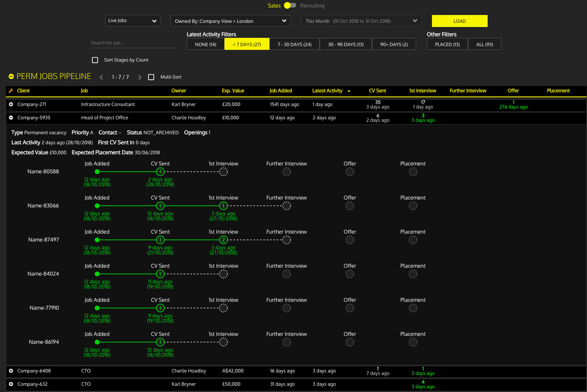Screen dimensions: 587x392
Task: Sort by Client column header
Action: [23, 91]
